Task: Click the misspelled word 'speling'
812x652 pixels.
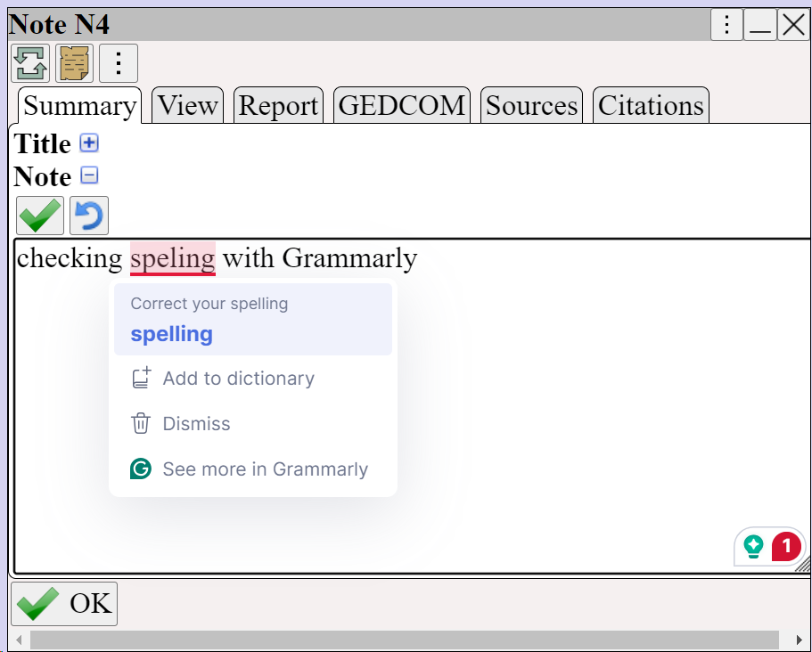Action: point(172,257)
